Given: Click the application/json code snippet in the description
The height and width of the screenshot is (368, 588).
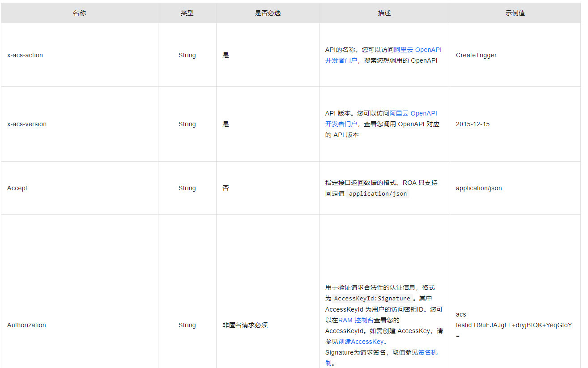Looking at the screenshot, I should coord(378,193).
